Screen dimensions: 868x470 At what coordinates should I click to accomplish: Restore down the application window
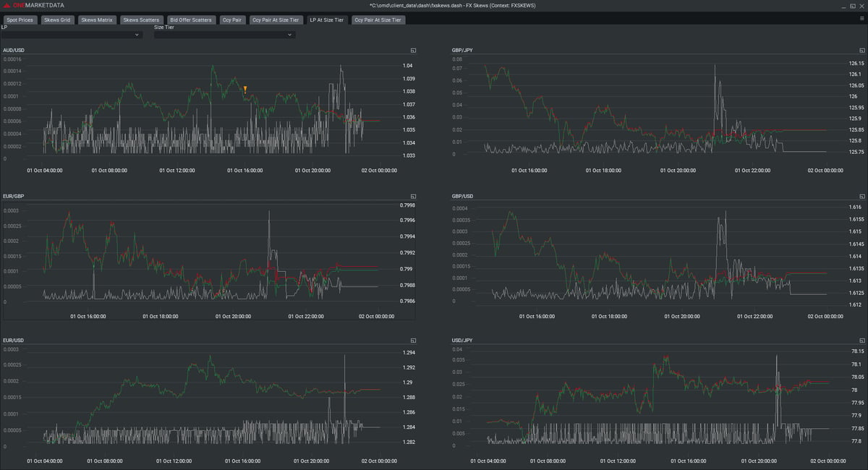click(x=852, y=5)
